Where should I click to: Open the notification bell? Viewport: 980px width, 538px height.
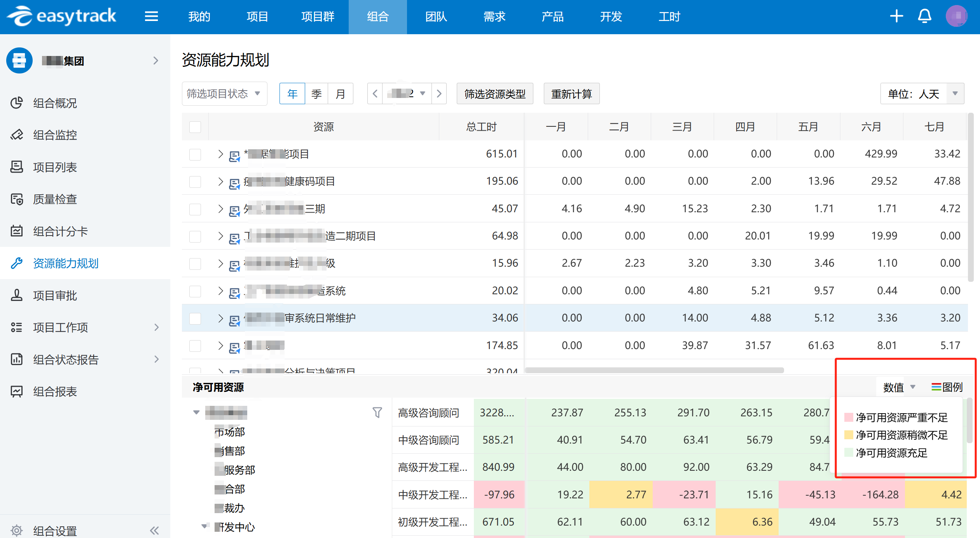[924, 16]
